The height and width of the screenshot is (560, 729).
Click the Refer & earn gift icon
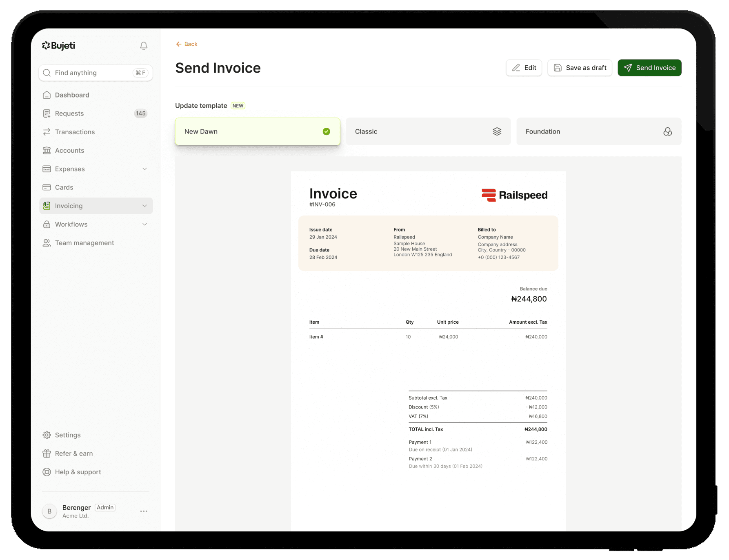tap(47, 453)
